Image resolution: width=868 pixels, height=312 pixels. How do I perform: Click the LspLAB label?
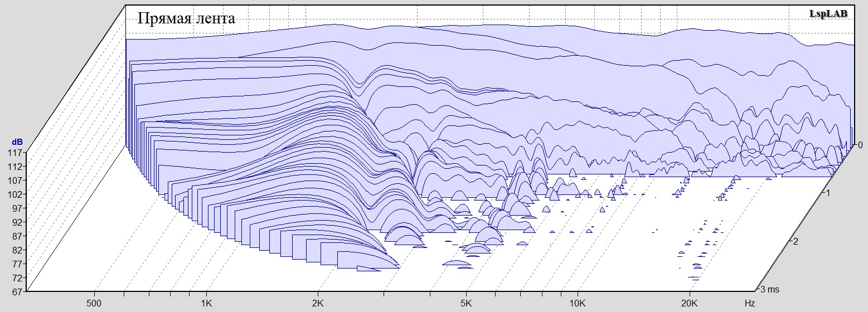pos(828,15)
